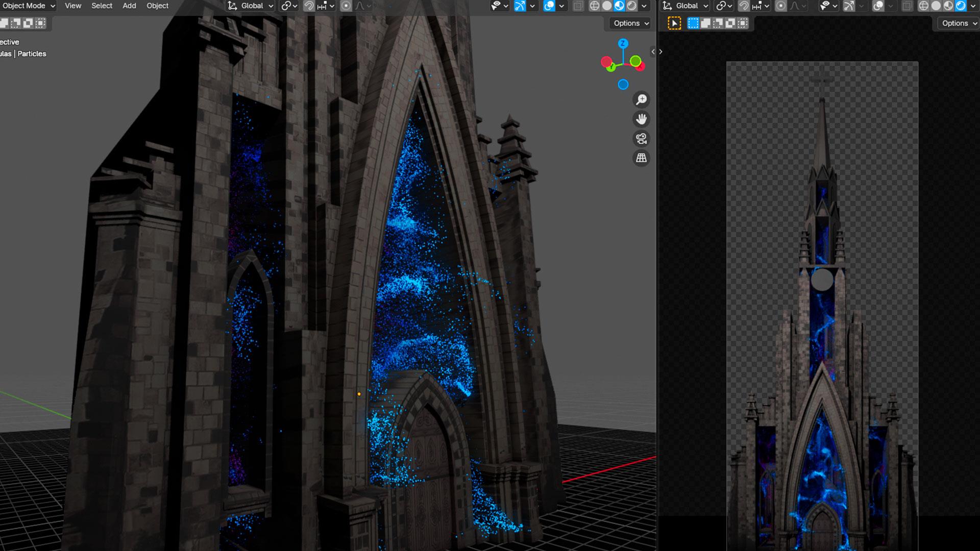The height and width of the screenshot is (551, 980).
Task: Toggle proportional editing in the left viewport
Action: click(346, 6)
